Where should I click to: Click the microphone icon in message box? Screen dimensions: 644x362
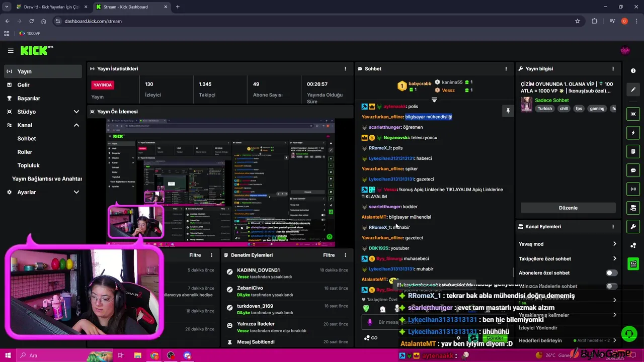click(x=370, y=322)
